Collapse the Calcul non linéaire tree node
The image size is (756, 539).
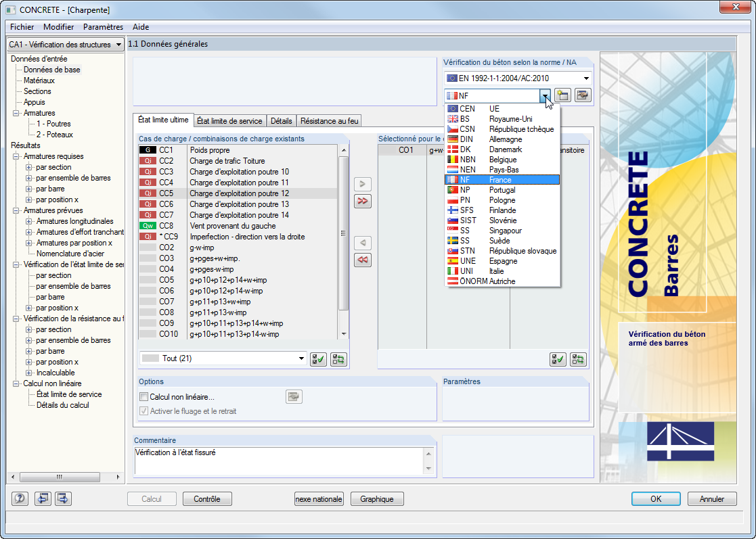pyautogui.click(x=16, y=384)
